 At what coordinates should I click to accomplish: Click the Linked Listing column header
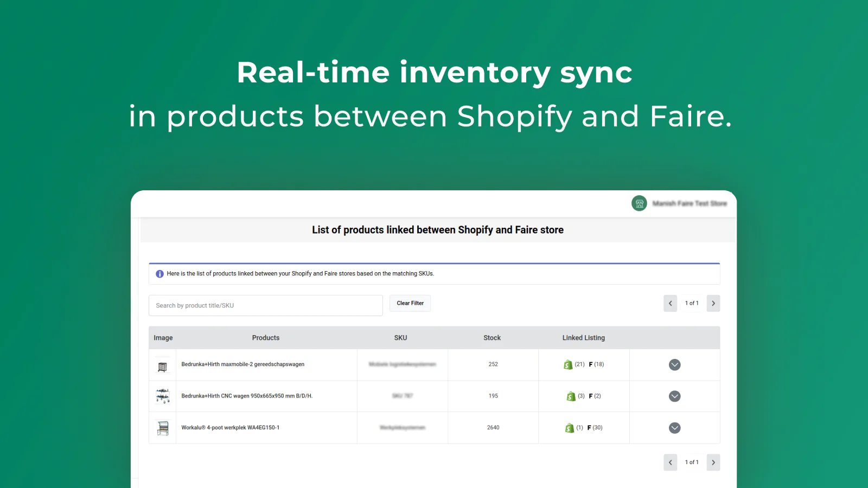[x=584, y=338]
